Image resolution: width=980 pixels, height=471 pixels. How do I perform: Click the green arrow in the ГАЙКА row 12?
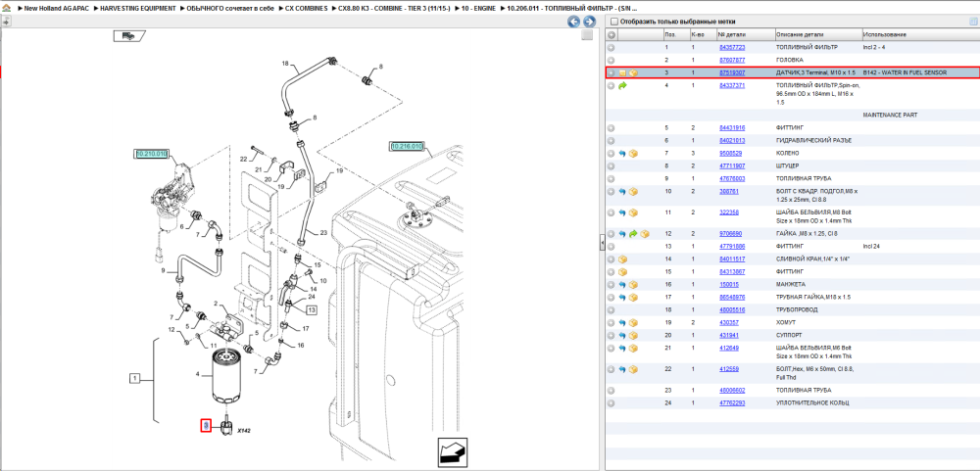coord(633,234)
